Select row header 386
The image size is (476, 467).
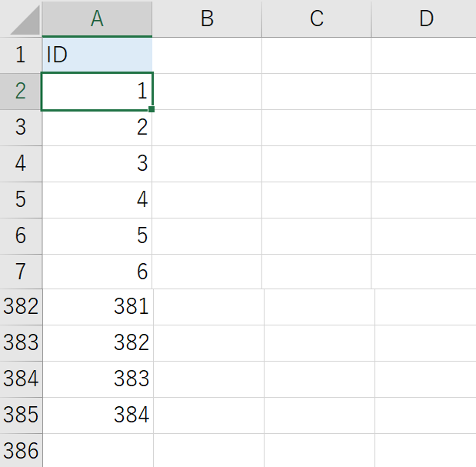(21, 451)
